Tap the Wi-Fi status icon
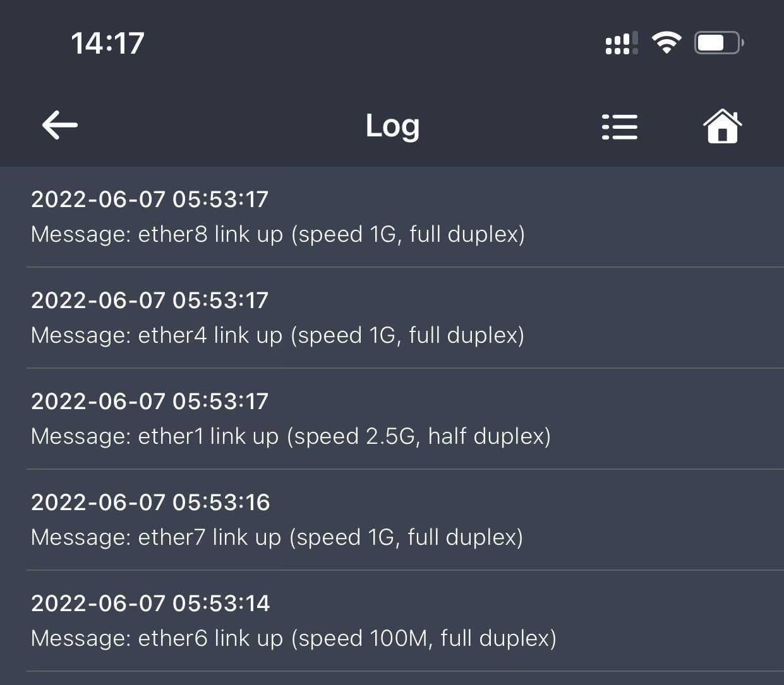 [666, 43]
